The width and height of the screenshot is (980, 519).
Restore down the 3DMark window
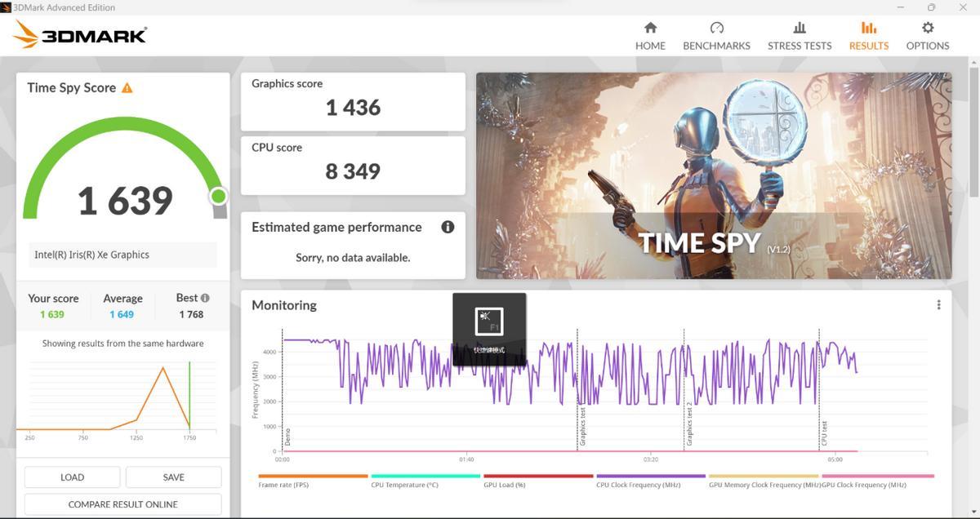(932, 7)
